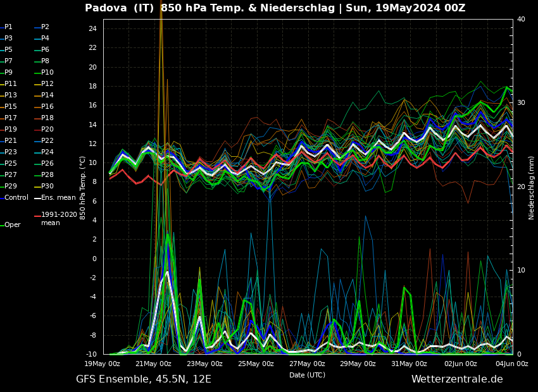Click the 40 tick on the Niederschlag axis
The height and width of the screenshot is (392, 538).
(521, 19)
